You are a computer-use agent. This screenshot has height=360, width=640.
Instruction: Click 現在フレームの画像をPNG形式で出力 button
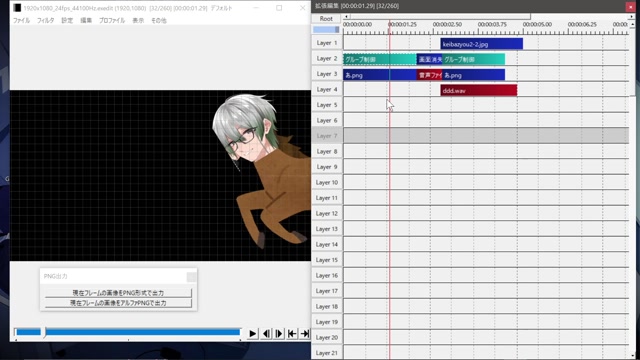click(118, 293)
